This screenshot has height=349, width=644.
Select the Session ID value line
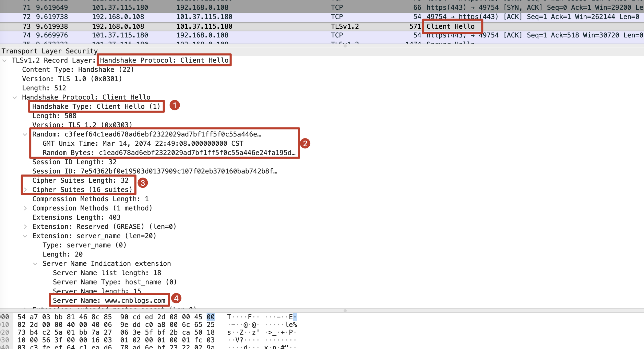pos(155,171)
